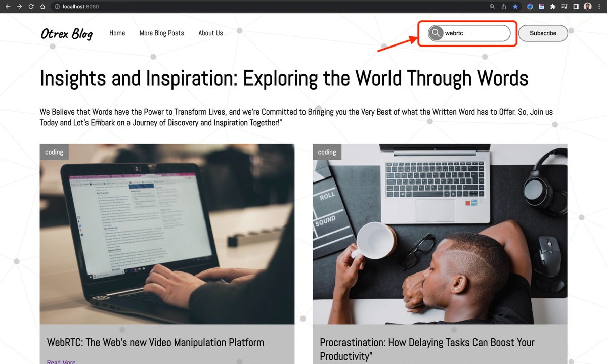Toggle the browser side panel

click(576, 7)
